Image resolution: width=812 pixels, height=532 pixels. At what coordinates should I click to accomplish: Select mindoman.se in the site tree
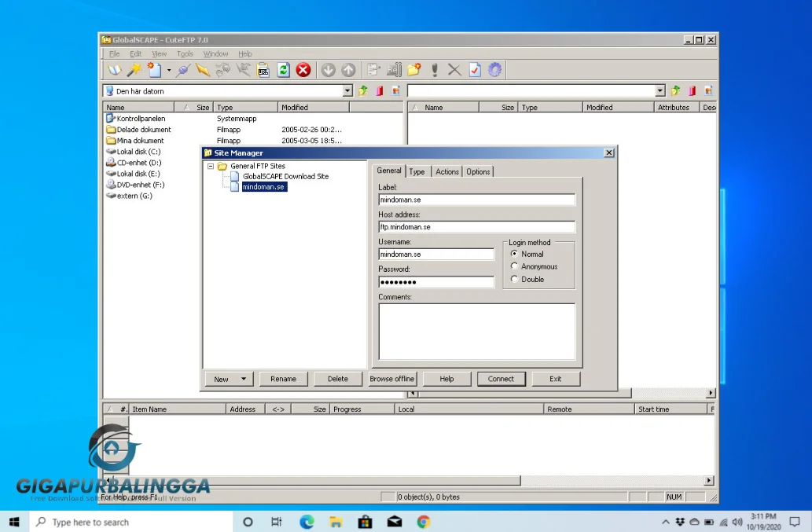click(x=263, y=187)
